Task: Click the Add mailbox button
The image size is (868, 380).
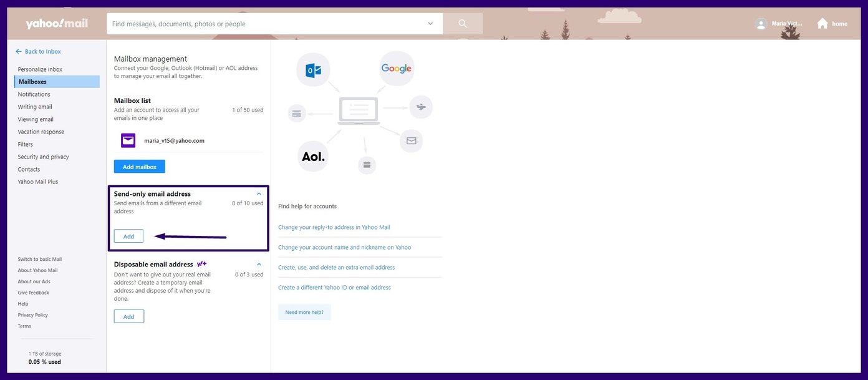Action: point(140,167)
